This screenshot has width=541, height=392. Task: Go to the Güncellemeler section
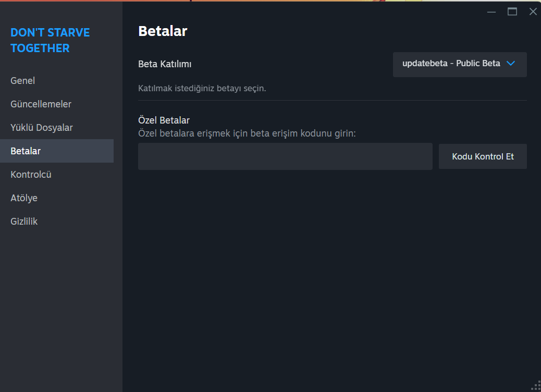pos(41,104)
